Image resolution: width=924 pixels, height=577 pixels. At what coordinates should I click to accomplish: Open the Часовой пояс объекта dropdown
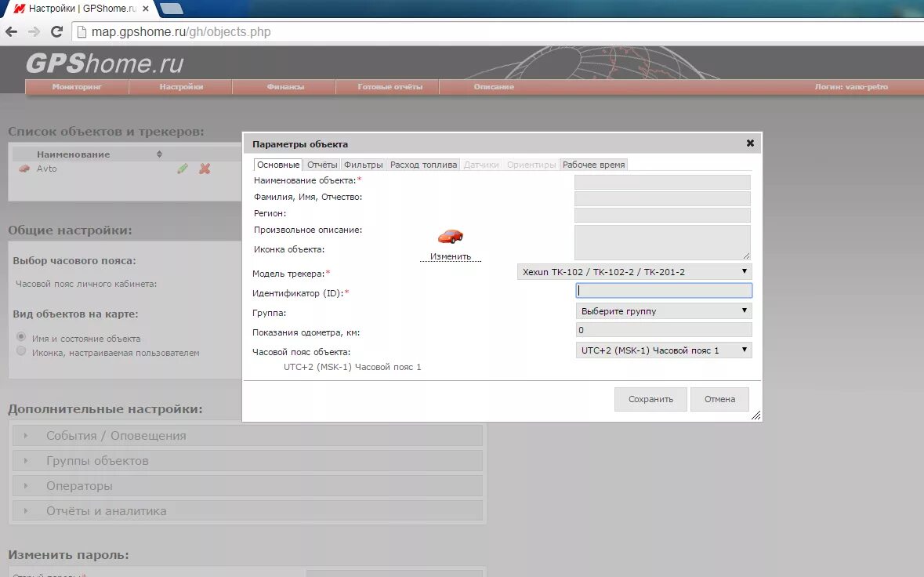tap(664, 350)
